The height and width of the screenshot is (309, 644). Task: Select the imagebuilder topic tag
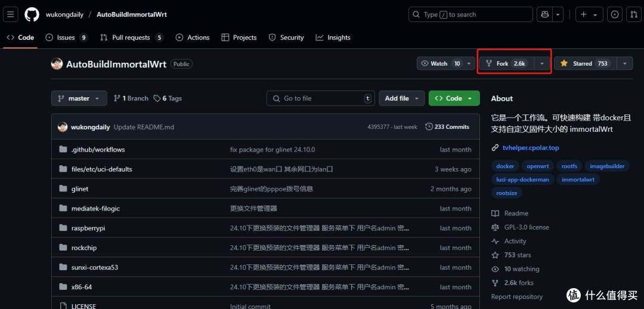(x=607, y=166)
